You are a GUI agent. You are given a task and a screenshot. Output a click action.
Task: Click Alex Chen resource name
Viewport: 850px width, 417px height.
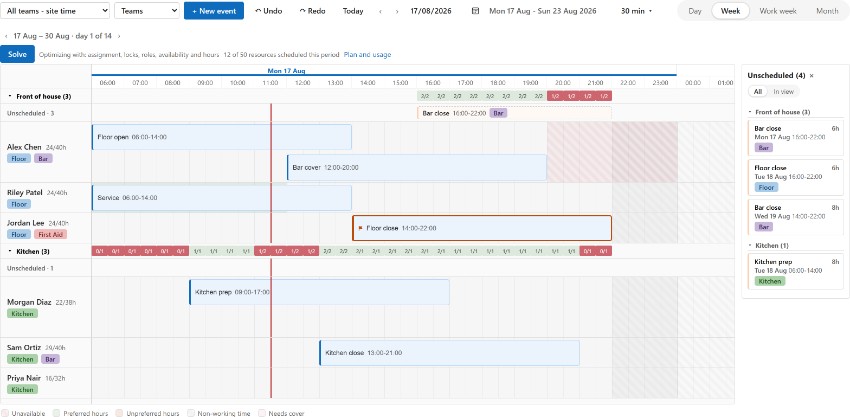[x=24, y=147]
